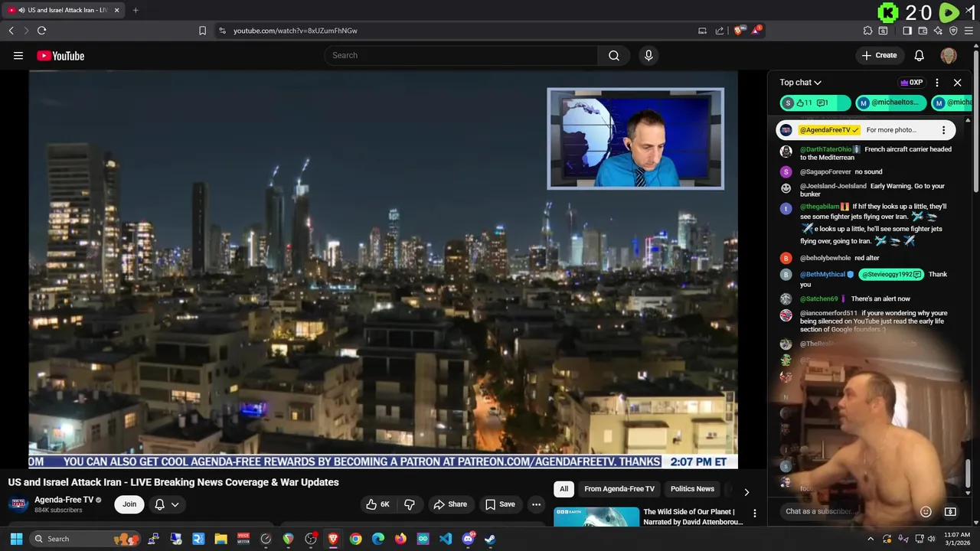Toggle the browser sidebar panel
This screenshot has width=980, height=551.
coord(907,31)
